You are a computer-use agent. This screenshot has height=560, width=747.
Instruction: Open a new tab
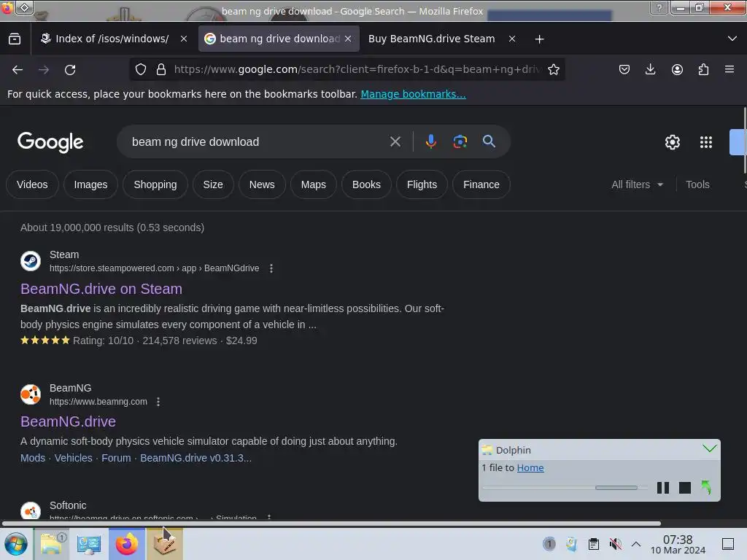click(539, 39)
